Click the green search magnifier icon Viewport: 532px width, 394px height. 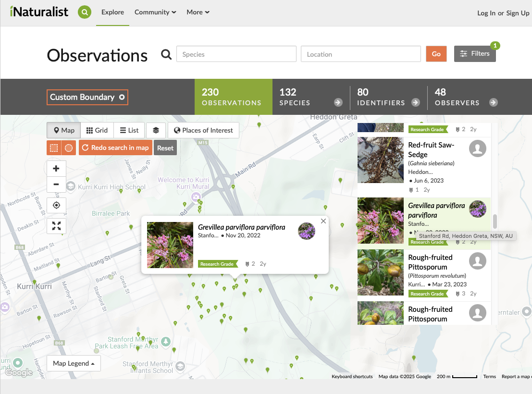pos(85,12)
